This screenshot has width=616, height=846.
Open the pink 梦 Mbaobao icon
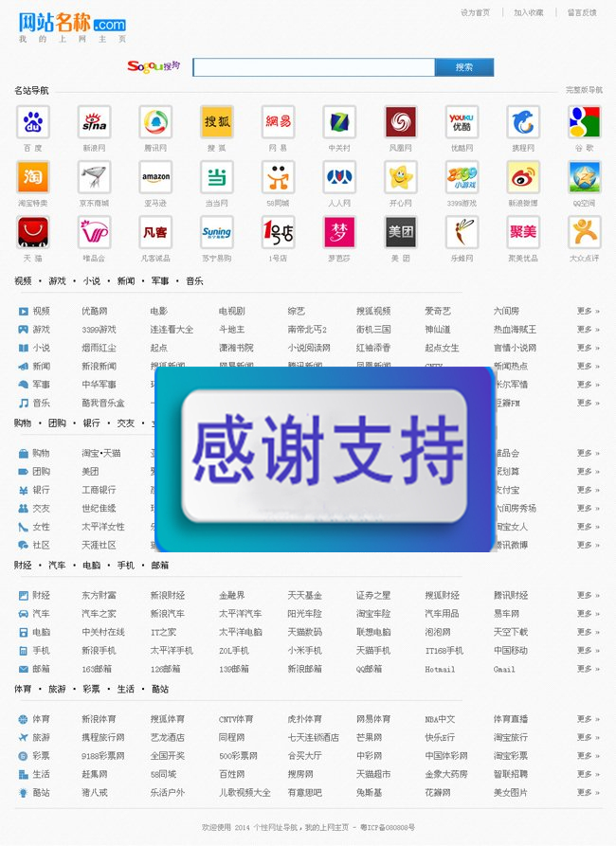coord(339,232)
